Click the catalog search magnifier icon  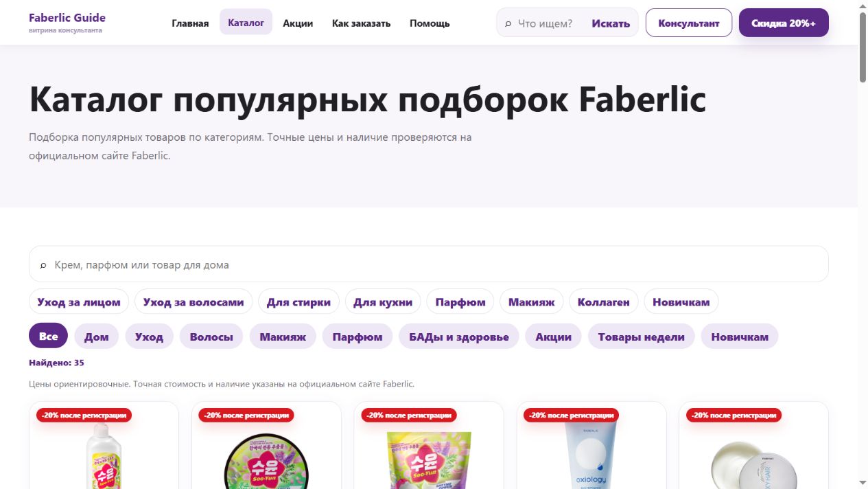click(43, 265)
